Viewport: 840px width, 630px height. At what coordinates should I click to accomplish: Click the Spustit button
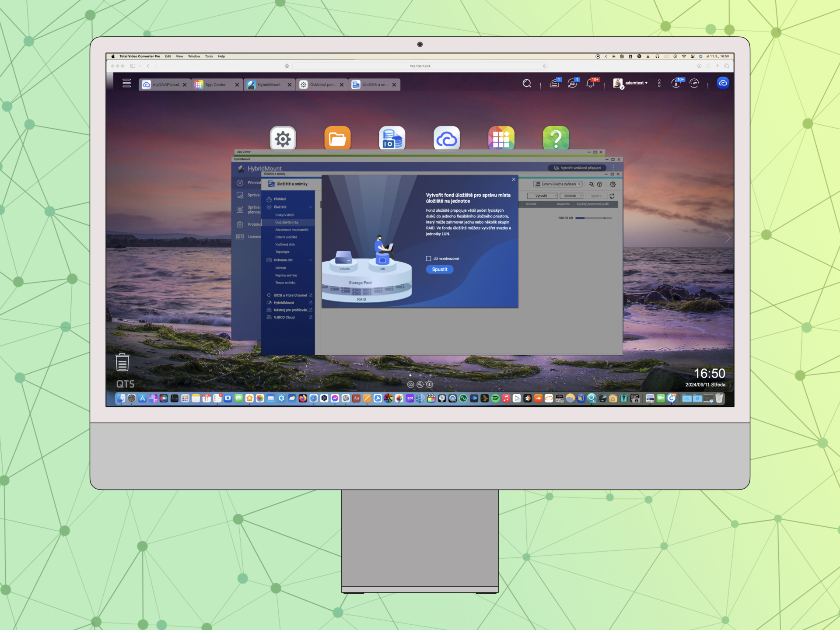click(x=439, y=269)
